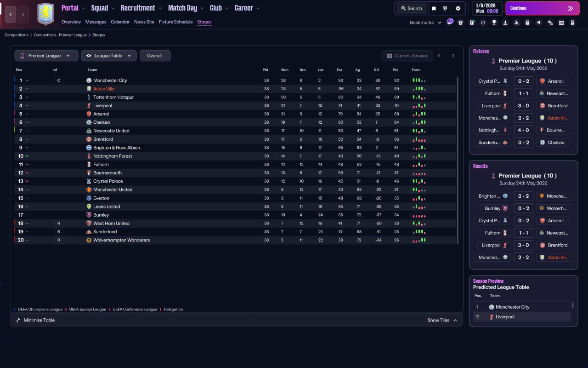The image size is (588, 368).
Task: Select the Stages tab
Action: (x=204, y=22)
